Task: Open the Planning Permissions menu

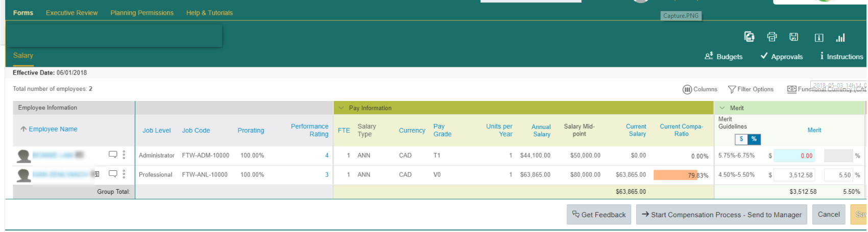Action: (142, 13)
